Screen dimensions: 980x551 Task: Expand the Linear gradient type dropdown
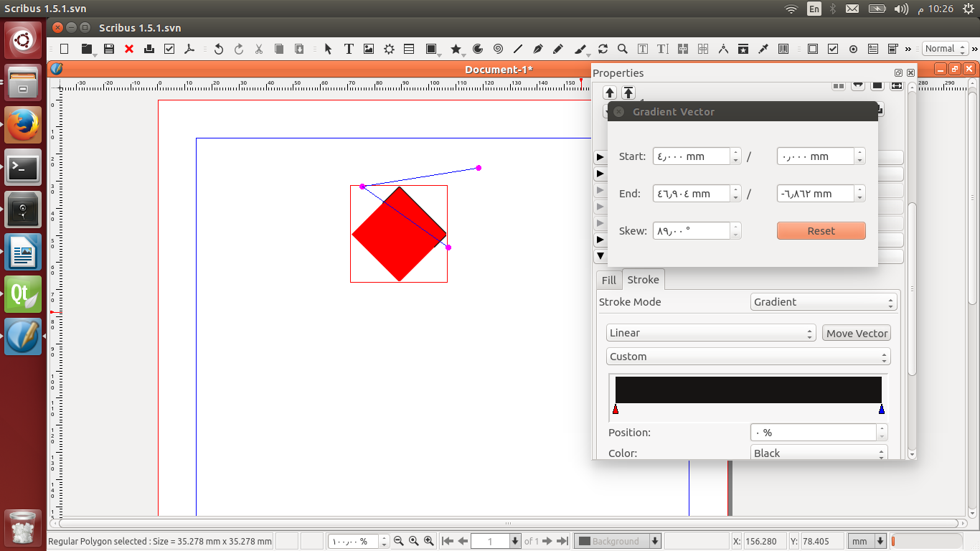(x=710, y=333)
